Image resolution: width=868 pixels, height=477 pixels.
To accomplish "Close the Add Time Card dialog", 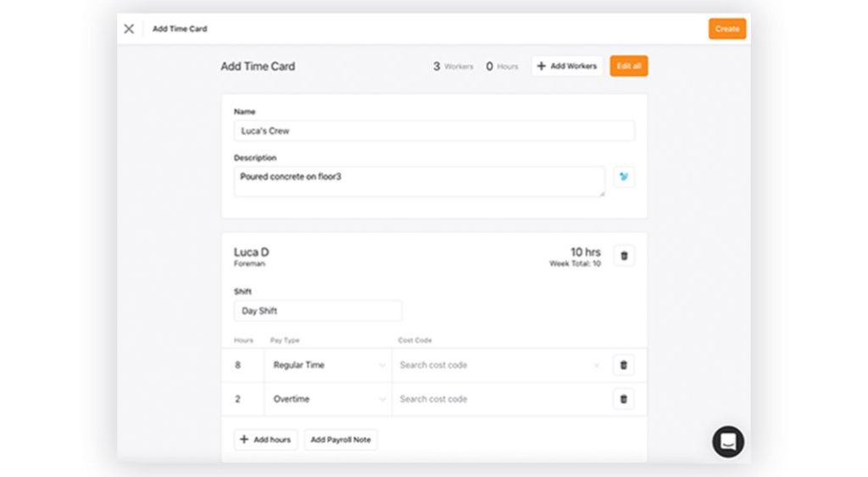I will [x=129, y=29].
